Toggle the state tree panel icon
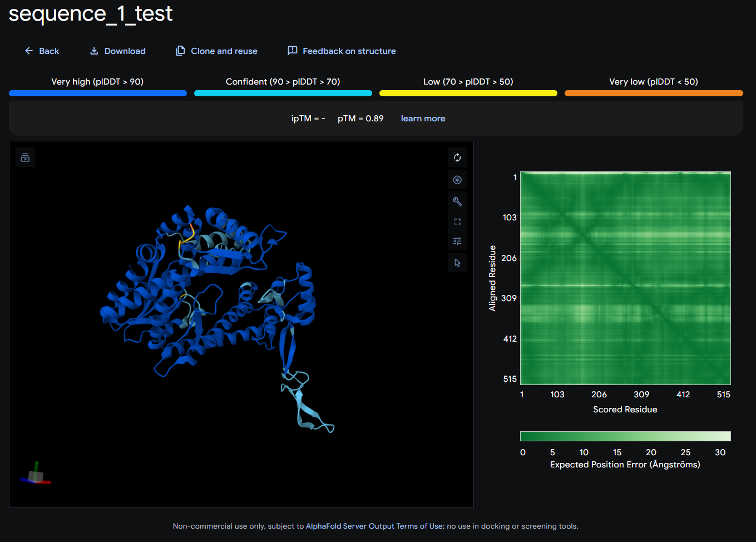 coord(25,158)
